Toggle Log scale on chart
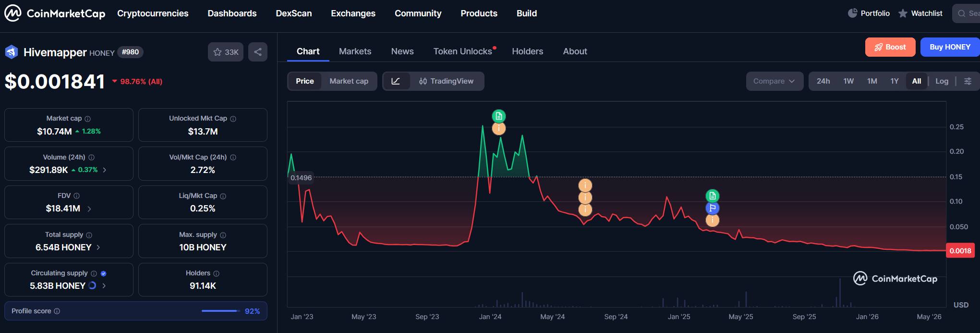The width and height of the screenshot is (980, 333). pos(942,81)
